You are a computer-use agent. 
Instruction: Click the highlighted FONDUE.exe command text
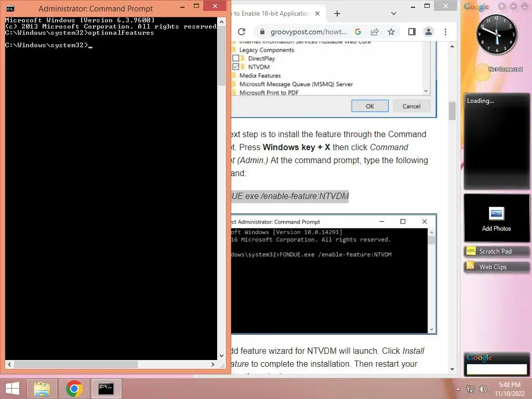pos(290,196)
